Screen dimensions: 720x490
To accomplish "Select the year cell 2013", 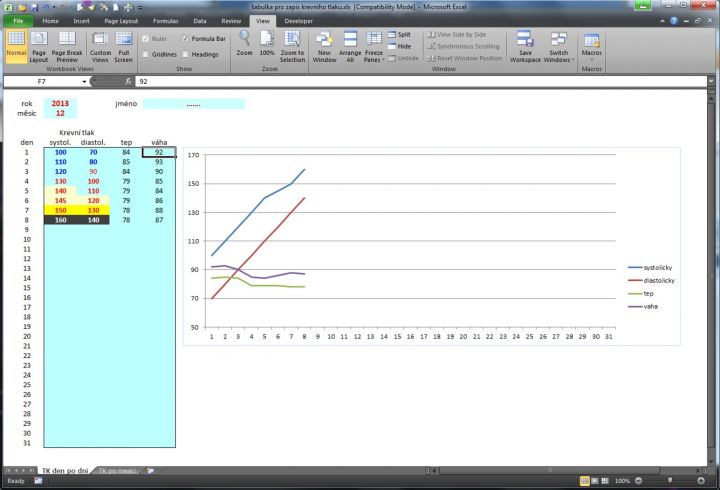I will click(60, 103).
